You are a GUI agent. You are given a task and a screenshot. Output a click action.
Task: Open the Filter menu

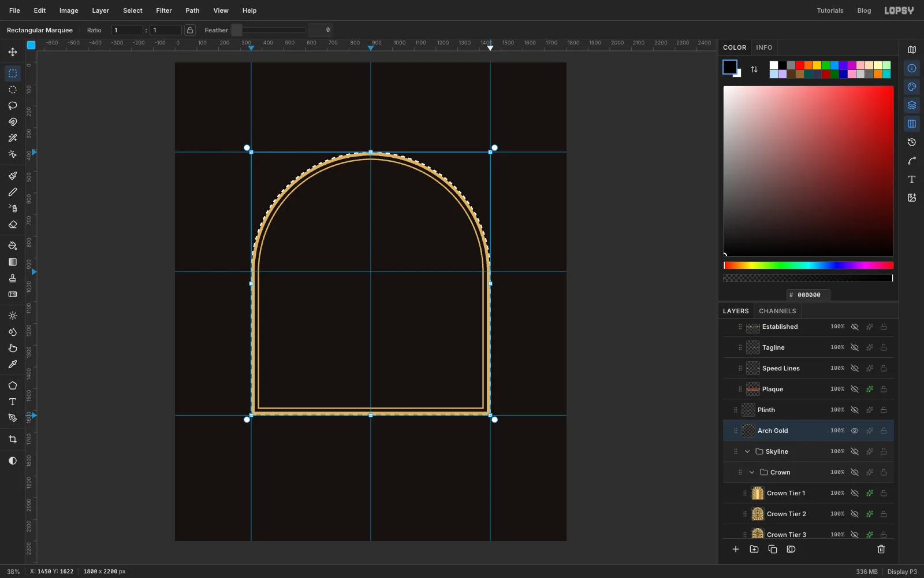pos(164,10)
